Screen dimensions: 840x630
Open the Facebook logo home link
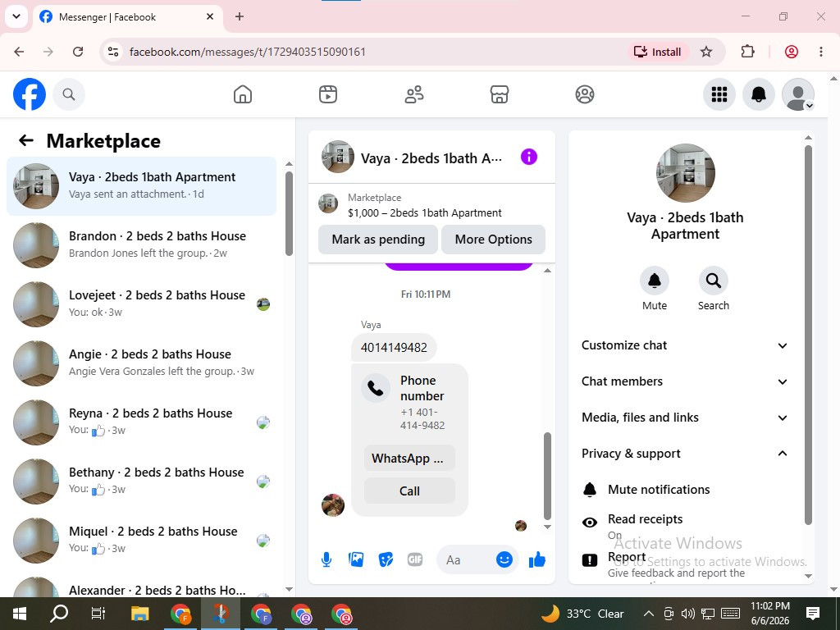[30, 94]
